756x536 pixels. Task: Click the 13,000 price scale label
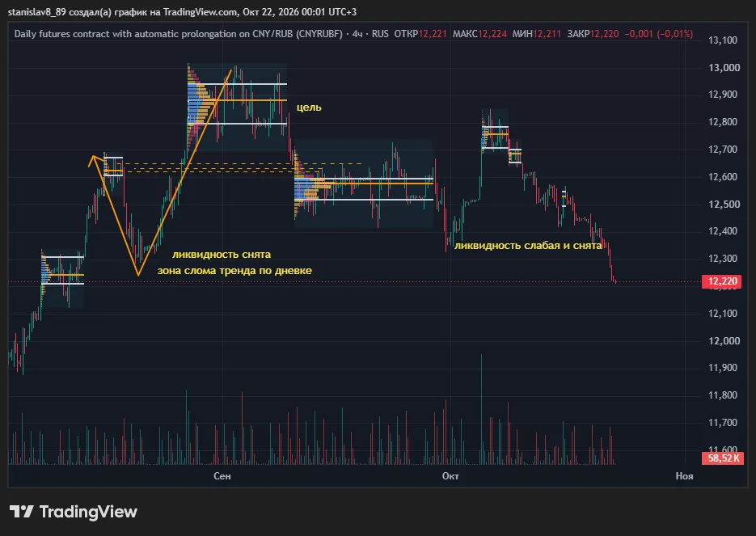pyautogui.click(x=724, y=67)
